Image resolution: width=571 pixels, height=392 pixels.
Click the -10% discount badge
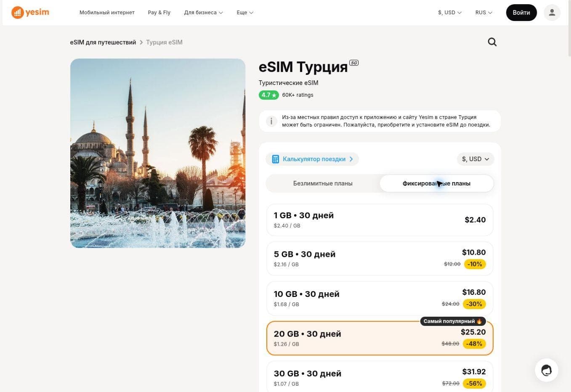(475, 264)
